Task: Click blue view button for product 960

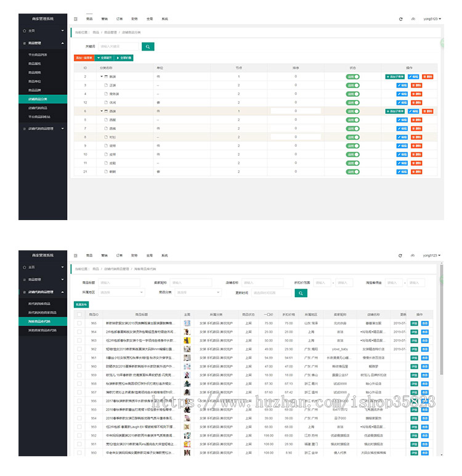Action: click(x=425, y=366)
